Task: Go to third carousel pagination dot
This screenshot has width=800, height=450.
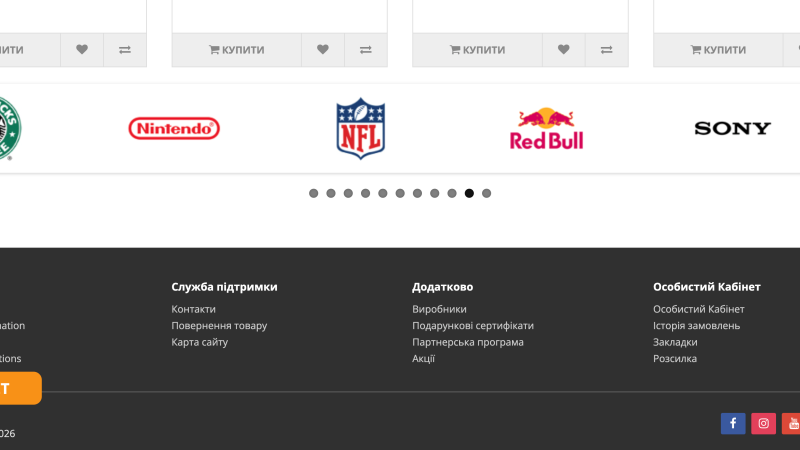Action: (x=348, y=193)
